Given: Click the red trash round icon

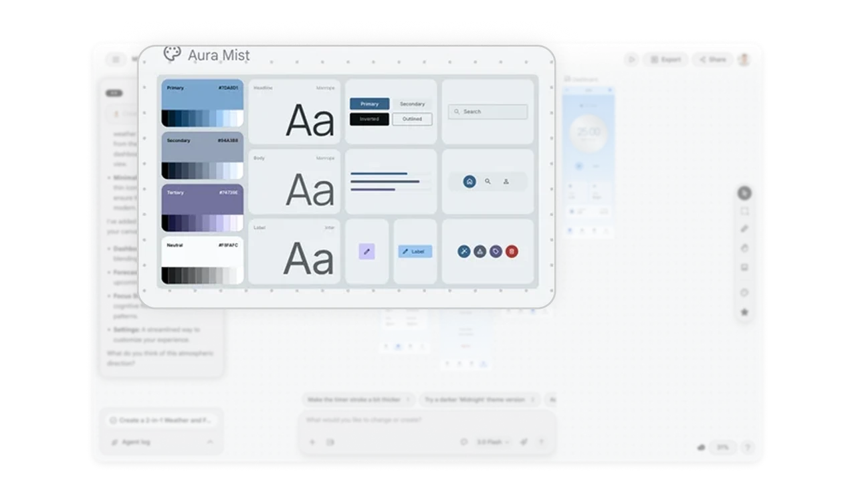Looking at the screenshot, I should (x=512, y=251).
